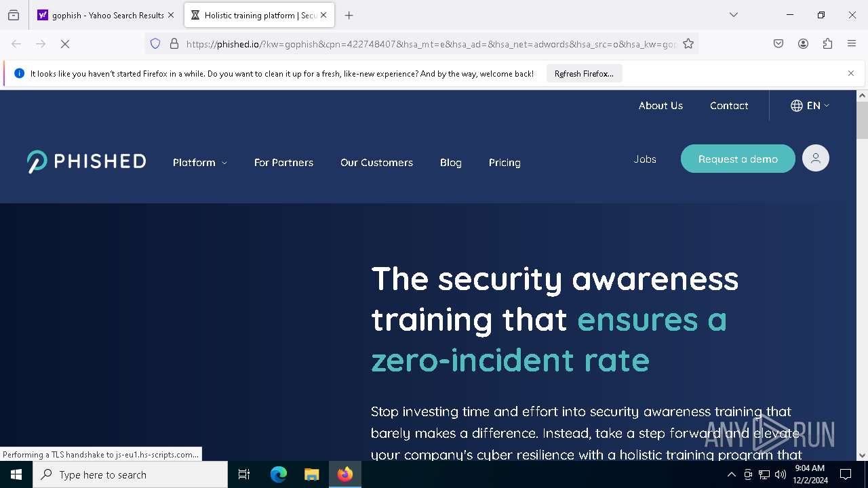Screen dimensions: 868x488
Task: Open the user profile avatar icon
Action: pos(816,159)
